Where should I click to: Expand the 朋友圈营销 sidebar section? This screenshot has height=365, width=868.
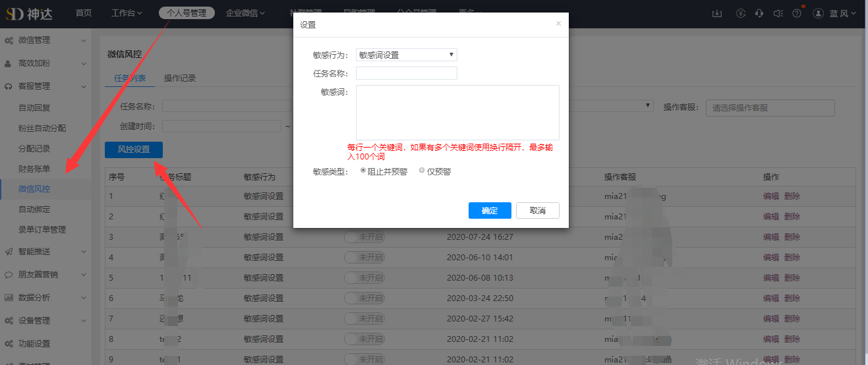(x=84, y=275)
